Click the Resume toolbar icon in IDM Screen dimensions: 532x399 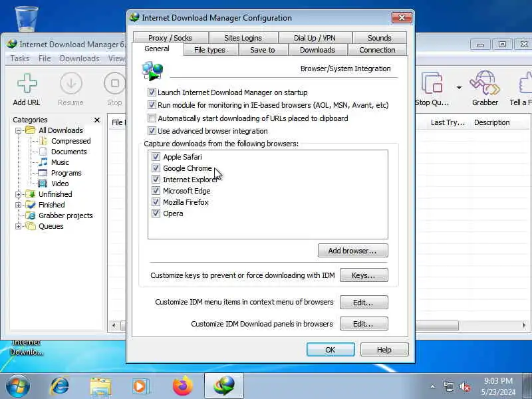point(71,84)
